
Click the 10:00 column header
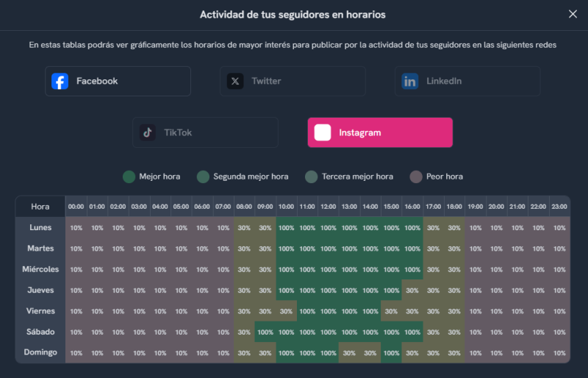(x=287, y=207)
